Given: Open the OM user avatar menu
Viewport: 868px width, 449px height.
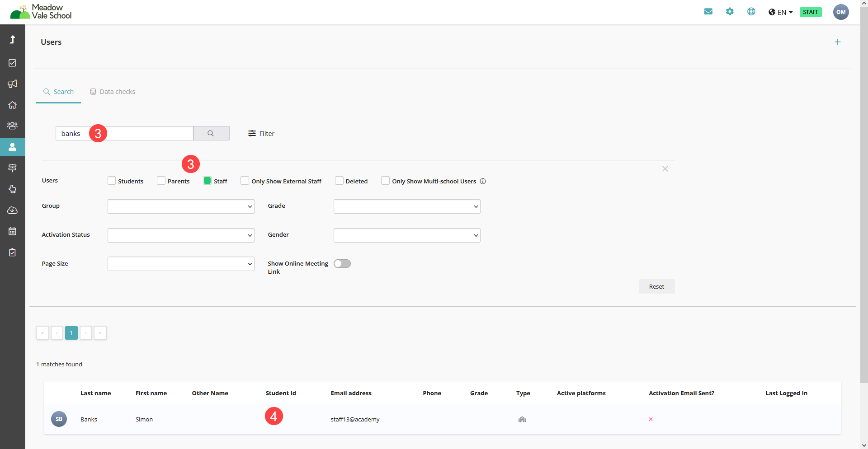Looking at the screenshot, I should pyautogui.click(x=841, y=12).
